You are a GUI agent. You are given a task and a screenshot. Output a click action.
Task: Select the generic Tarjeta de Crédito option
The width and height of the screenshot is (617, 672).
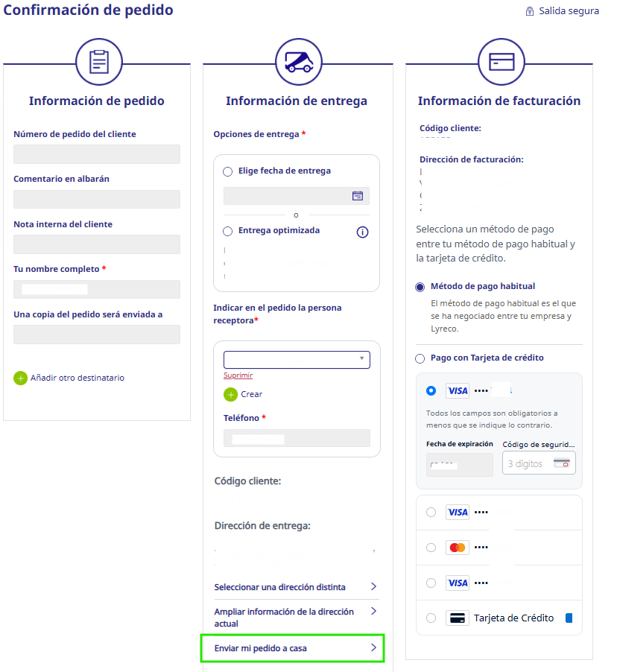[431, 618]
